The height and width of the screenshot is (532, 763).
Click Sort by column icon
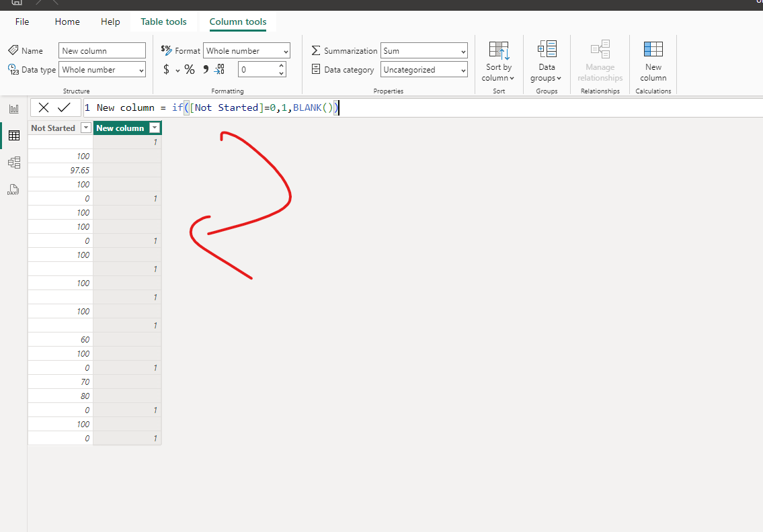tap(499, 50)
